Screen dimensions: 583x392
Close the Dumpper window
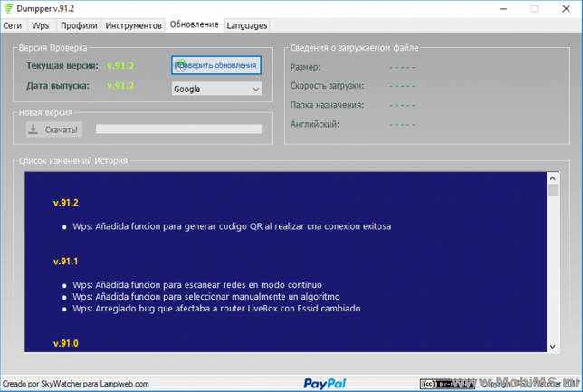[x=566, y=8]
